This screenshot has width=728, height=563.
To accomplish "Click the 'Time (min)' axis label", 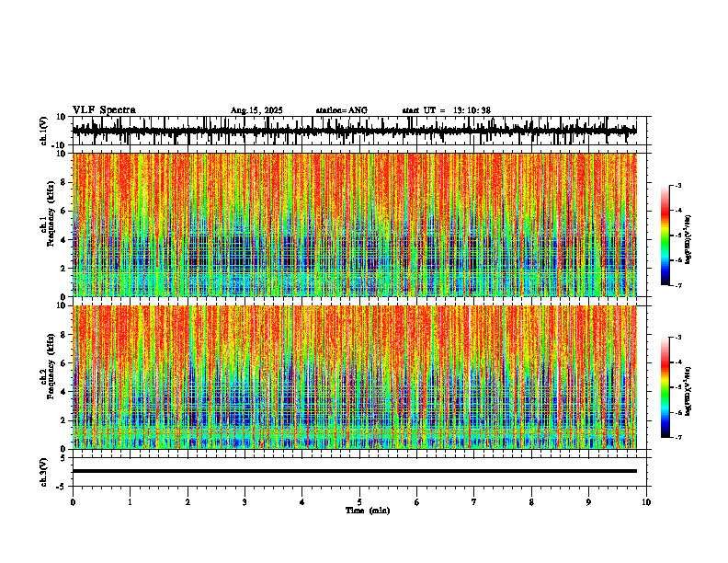I will [x=368, y=511].
